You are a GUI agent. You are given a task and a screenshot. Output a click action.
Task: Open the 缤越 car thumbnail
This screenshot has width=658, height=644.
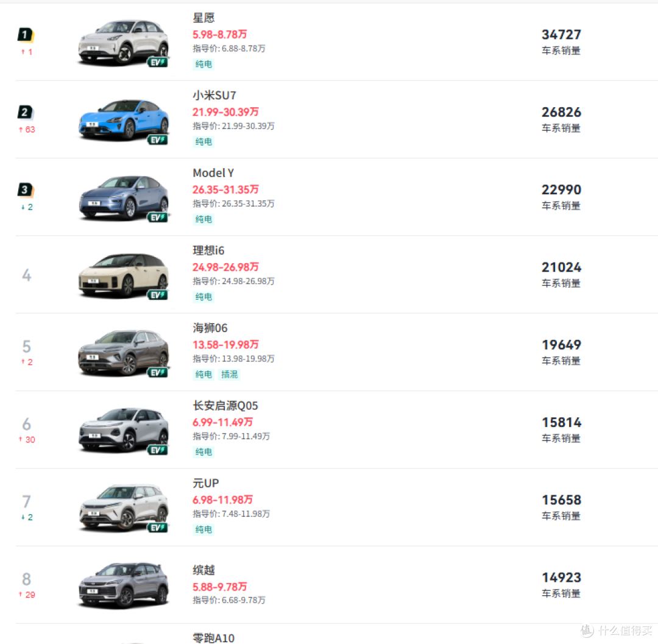tap(124, 586)
